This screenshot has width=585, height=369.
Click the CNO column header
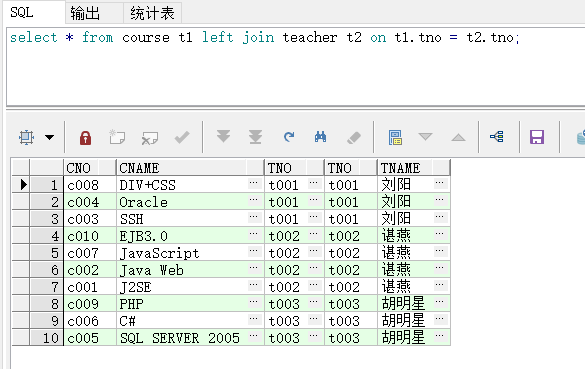[90, 168]
